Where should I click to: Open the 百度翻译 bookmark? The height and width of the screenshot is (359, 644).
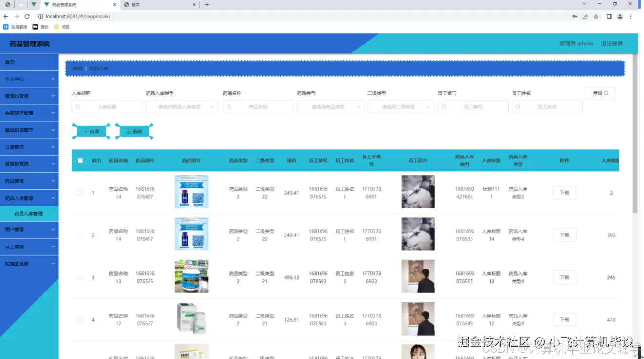coord(15,27)
